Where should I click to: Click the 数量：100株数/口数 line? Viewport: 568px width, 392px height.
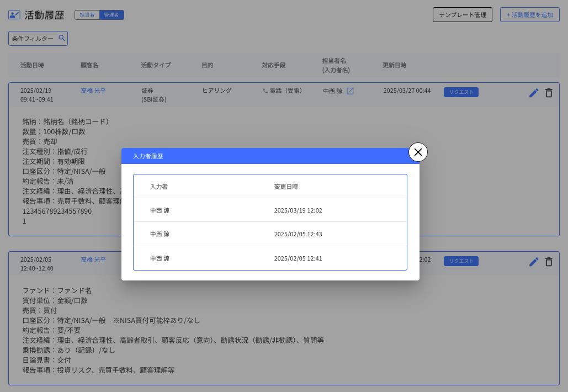point(54,131)
